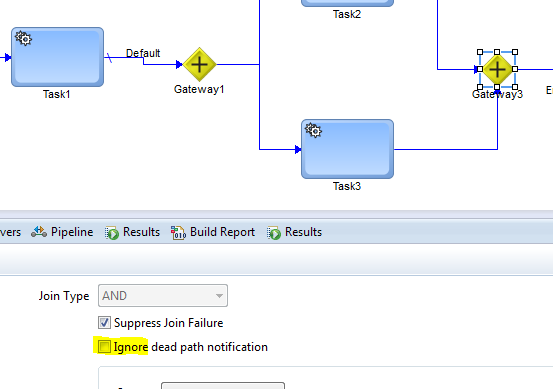Select the Task3 service task box
553x389 pixels.
coord(347,149)
